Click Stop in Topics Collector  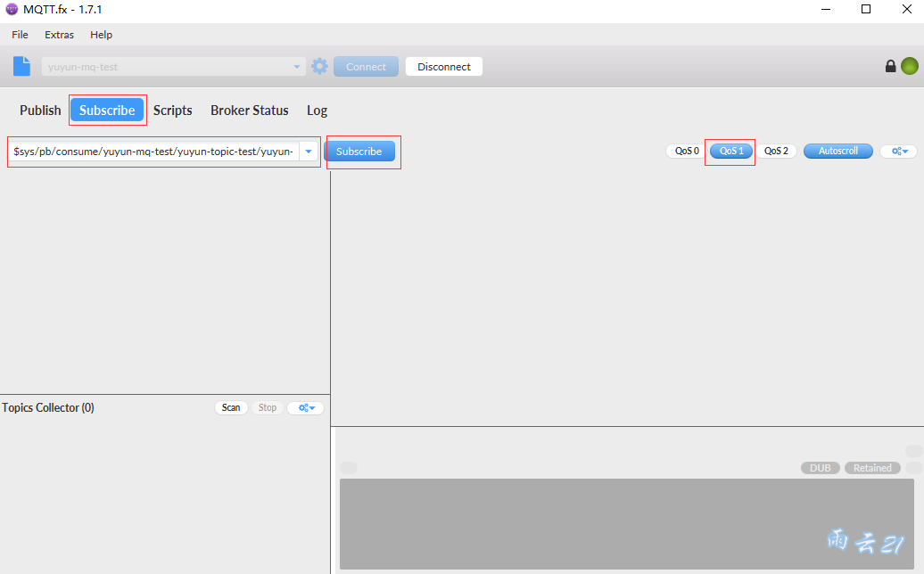tap(267, 407)
